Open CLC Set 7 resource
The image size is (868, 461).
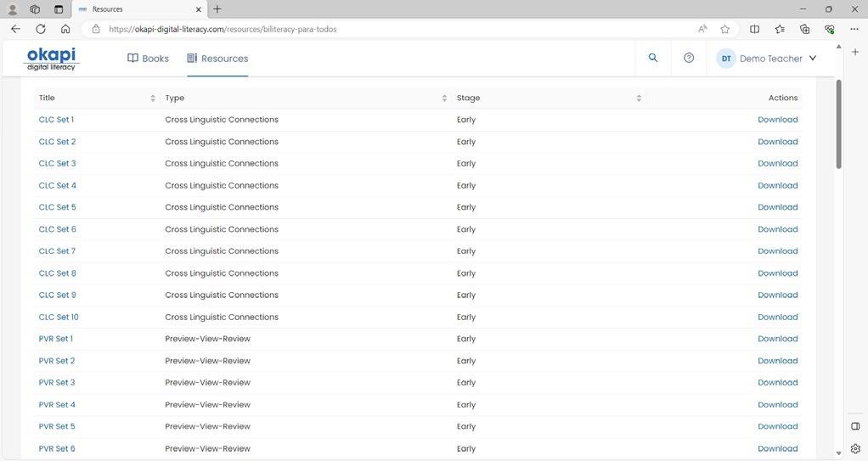[57, 251]
